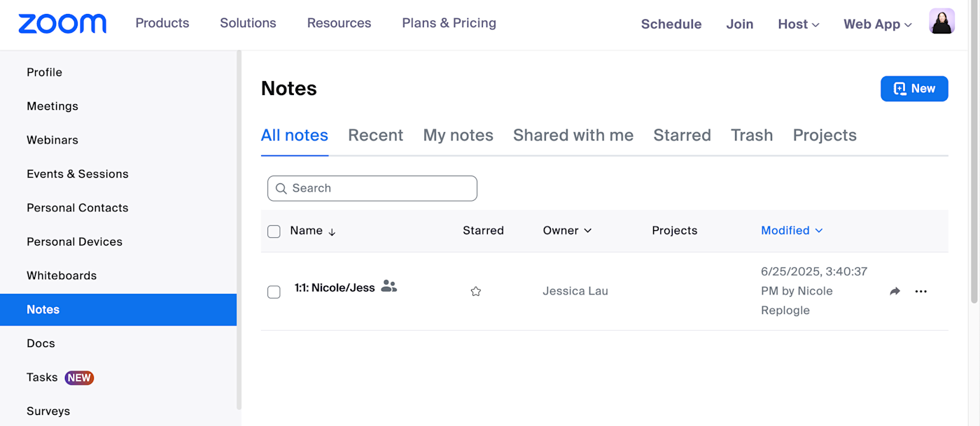Tick the select-all notes checkbox
This screenshot has width=980, height=426.
(274, 232)
